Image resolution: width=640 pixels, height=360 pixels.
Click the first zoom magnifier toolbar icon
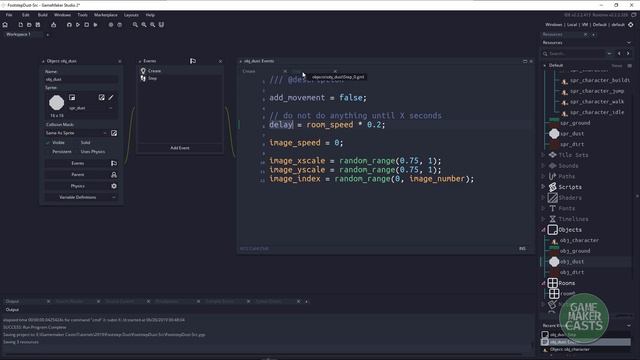[x=135, y=25]
